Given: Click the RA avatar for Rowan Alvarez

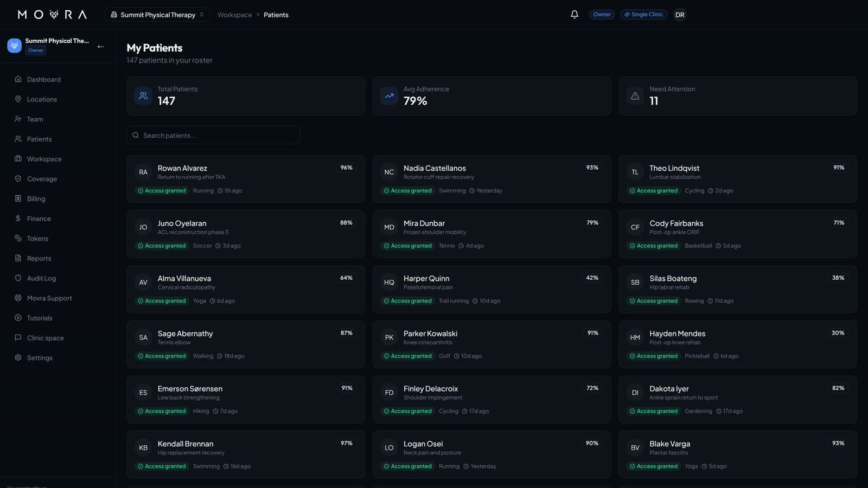Looking at the screenshot, I should pyautogui.click(x=143, y=172).
